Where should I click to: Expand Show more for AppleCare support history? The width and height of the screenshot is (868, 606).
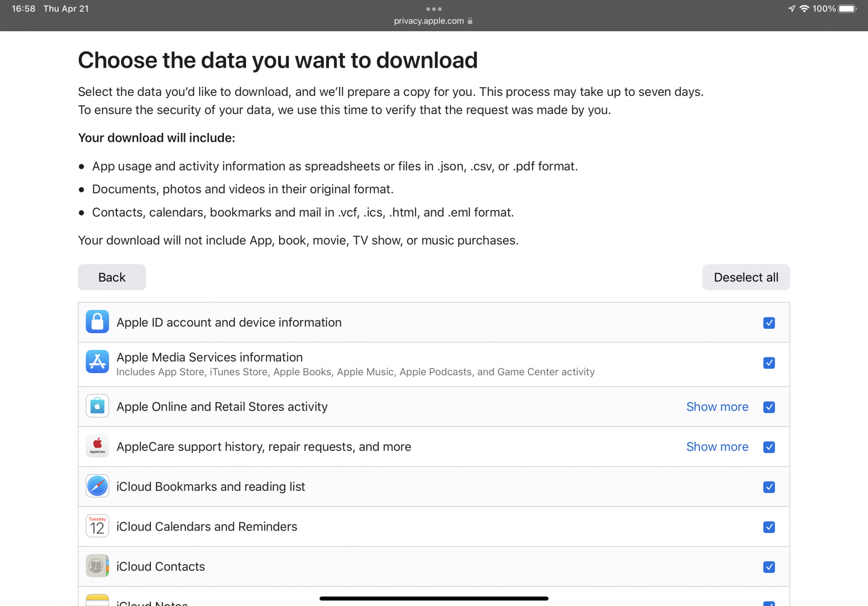[717, 447]
